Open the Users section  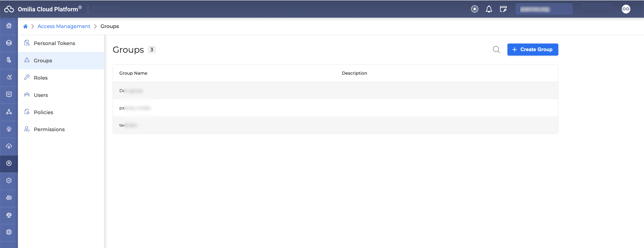41,95
